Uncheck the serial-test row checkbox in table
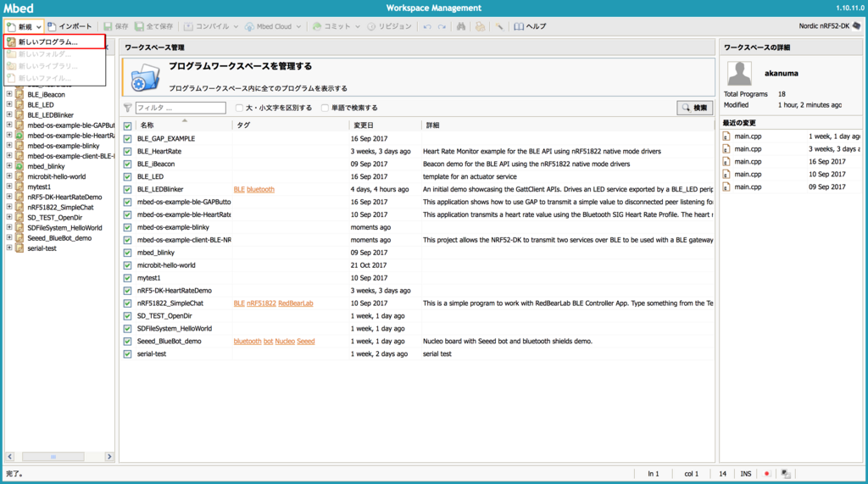 [128, 354]
